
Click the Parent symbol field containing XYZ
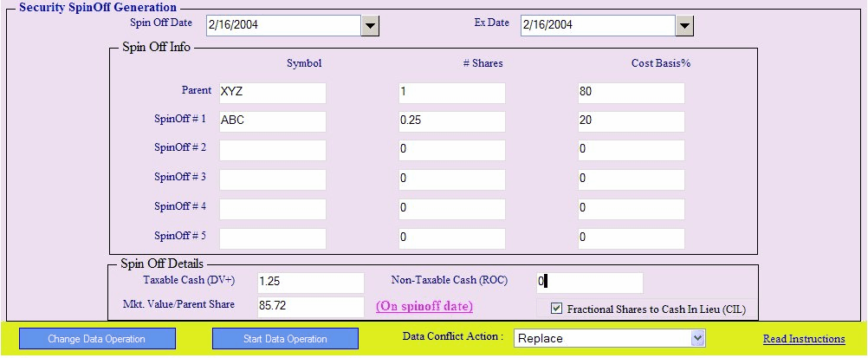pos(272,93)
